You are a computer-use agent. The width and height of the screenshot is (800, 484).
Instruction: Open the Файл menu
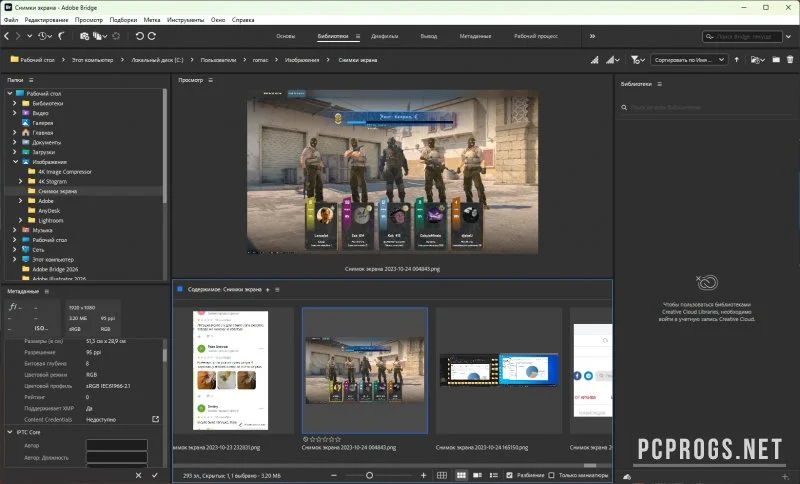pyautogui.click(x=11, y=20)
